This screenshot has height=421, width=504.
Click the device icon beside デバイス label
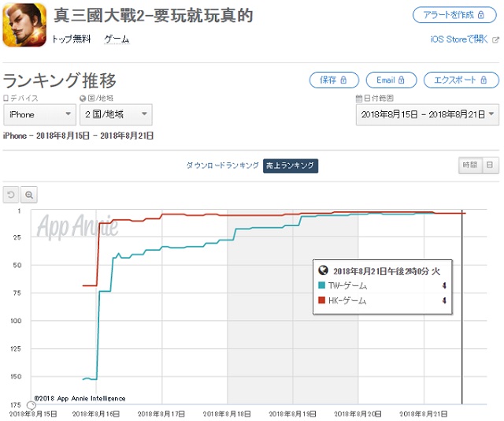coord(6,98)
